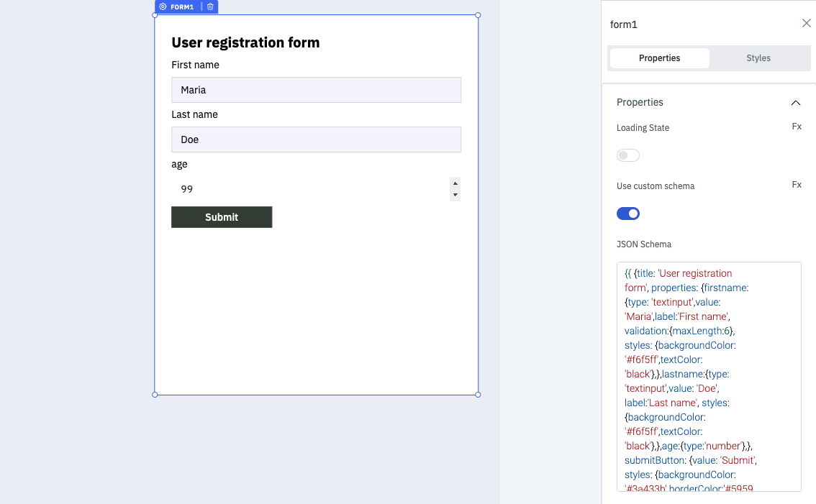Click the top-left resize handle of the form
816x504 pixels.
(155, 15)
